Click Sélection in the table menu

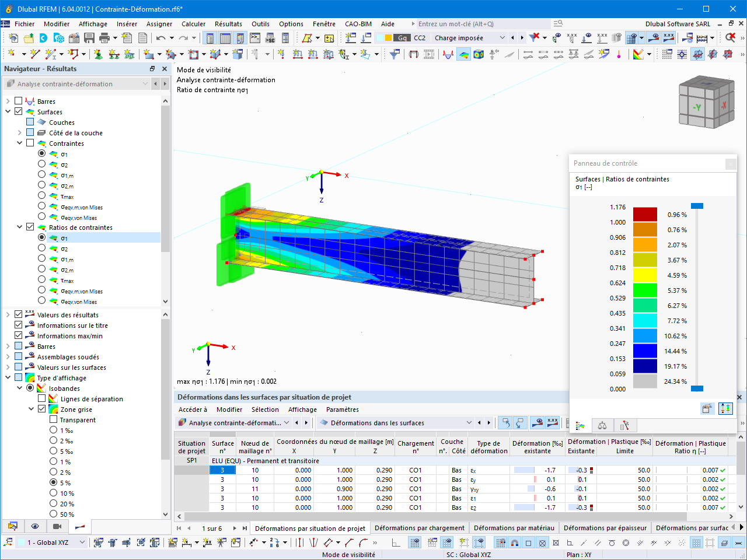tap(265, 409)
